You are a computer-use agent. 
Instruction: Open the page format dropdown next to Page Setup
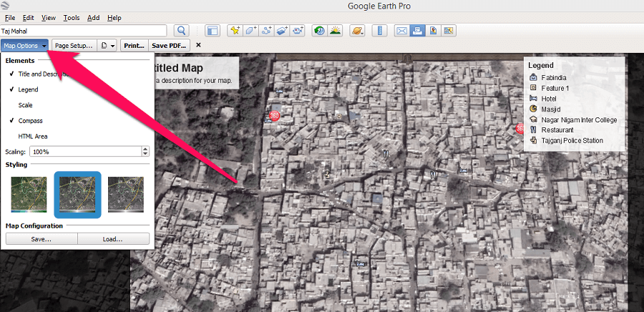(x=107, y=46)
